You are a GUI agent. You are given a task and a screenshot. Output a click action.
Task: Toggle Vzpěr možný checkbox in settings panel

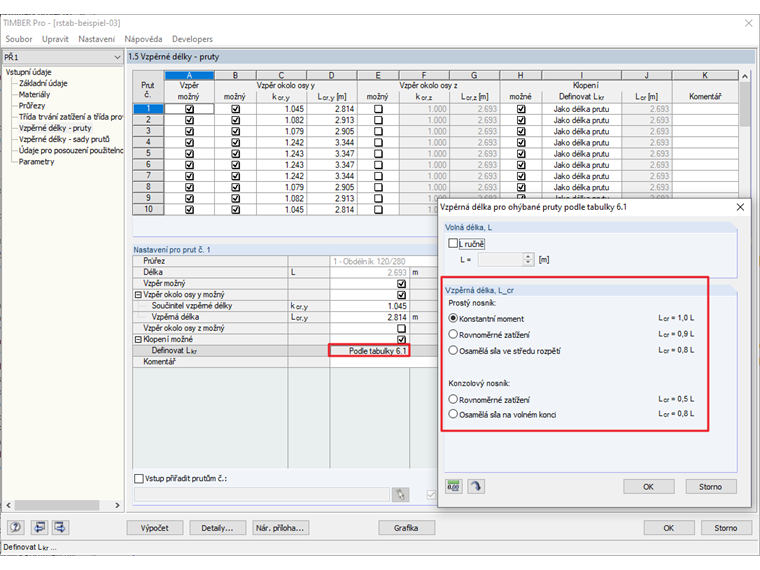(x=401, y=284)
